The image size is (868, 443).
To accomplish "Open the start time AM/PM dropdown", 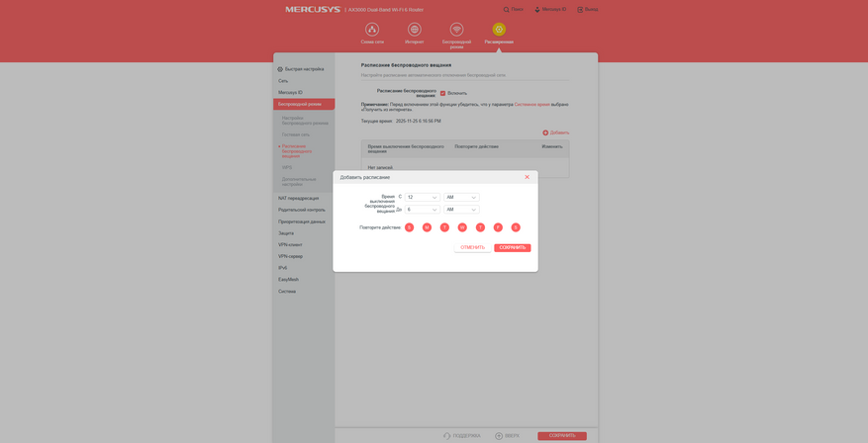I will 461,197.
